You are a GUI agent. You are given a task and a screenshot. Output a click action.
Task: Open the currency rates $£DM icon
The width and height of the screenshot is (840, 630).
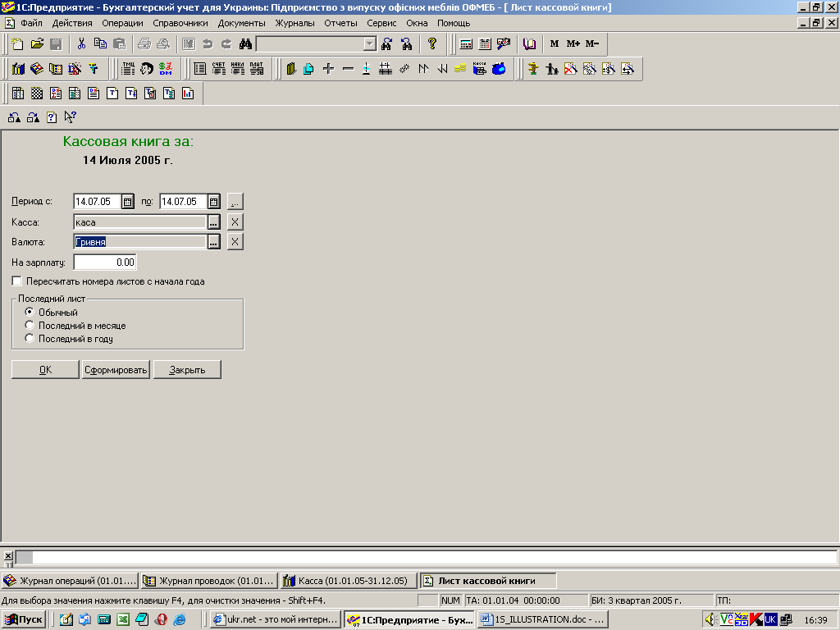166,69
